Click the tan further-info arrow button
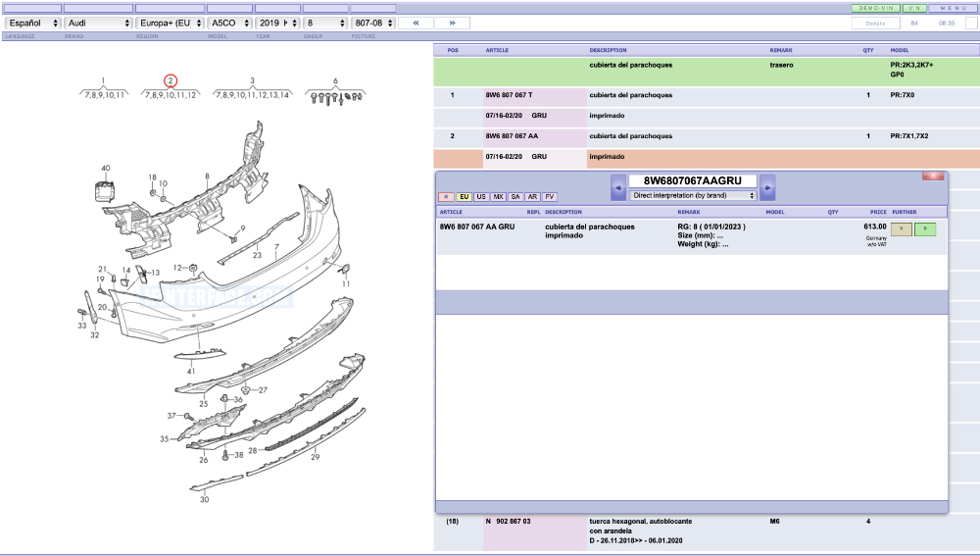980x556 pixels. coord(901,229)
